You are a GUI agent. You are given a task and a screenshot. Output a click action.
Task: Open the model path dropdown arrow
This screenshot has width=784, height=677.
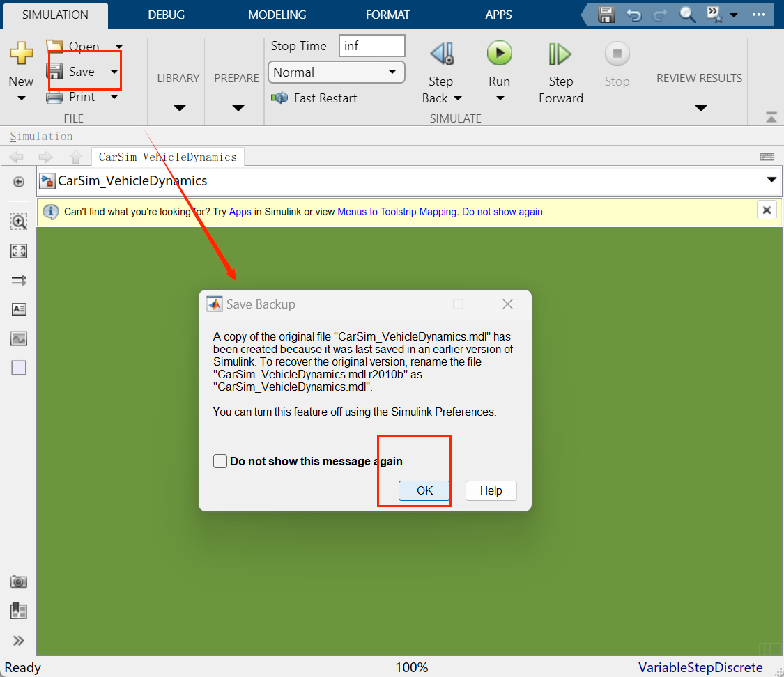coord(771,180)
